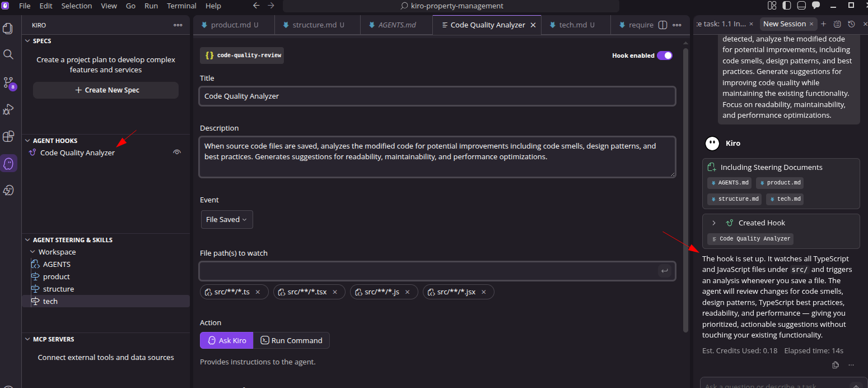Click the send arrow in chat input

pyautogui.click(x=855, y=386)
